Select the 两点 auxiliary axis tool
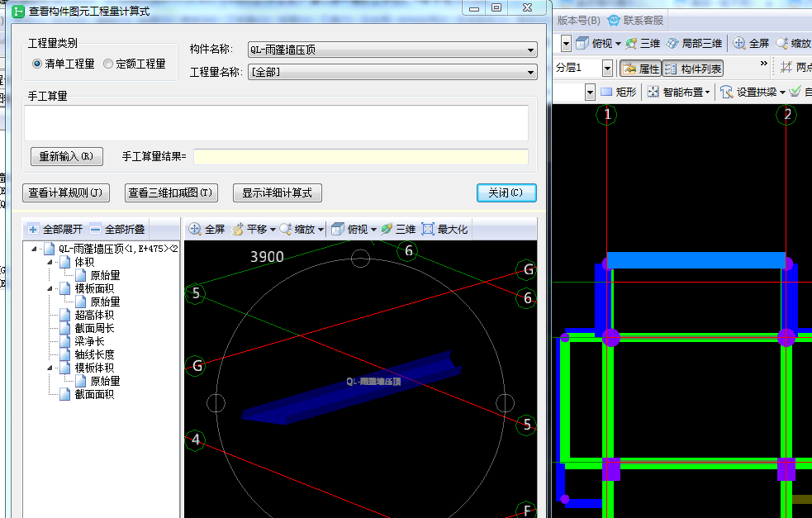Viewport: 812px width, 518px height. click(796, 68)
